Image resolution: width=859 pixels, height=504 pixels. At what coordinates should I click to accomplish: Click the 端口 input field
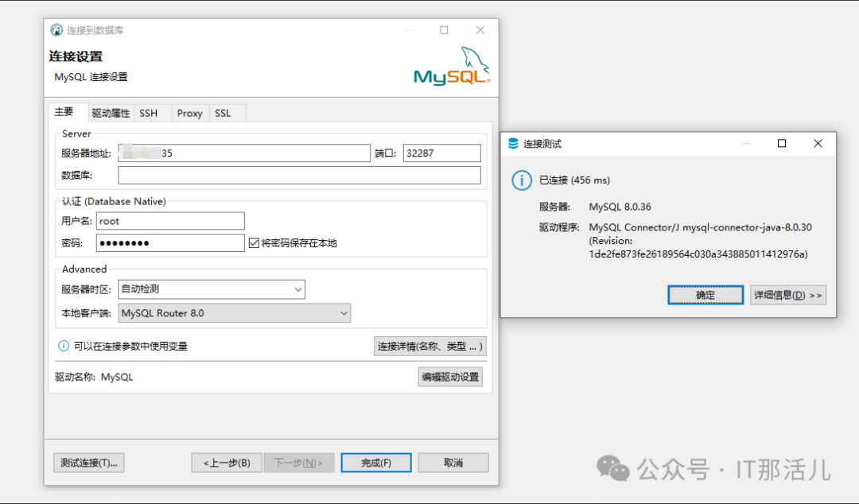coord(441,153)
